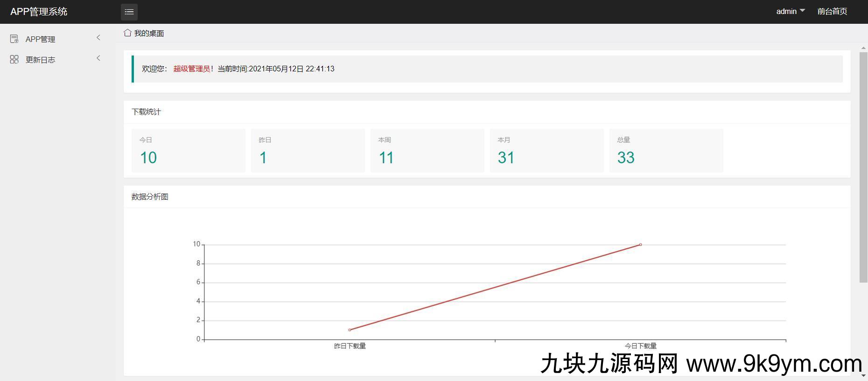Open the 更新日志 menu label
Screen dimensions: 868x381
tap(41, 60)
